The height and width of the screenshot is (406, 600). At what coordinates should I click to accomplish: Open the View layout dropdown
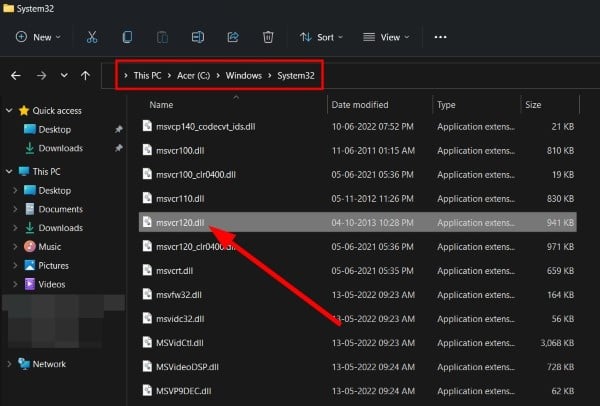pyautogui.click(x=386, y=37)
